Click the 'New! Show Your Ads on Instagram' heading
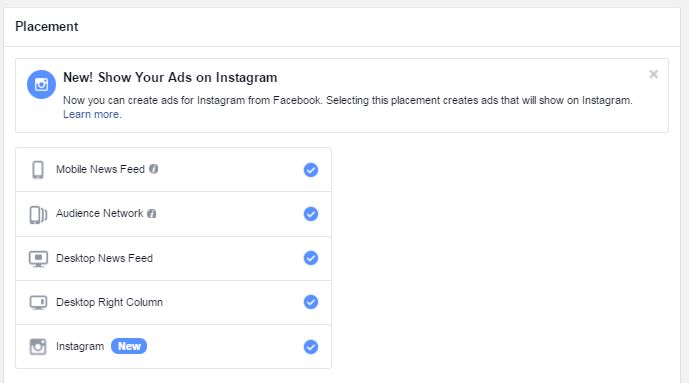 [x=170, y=78]
